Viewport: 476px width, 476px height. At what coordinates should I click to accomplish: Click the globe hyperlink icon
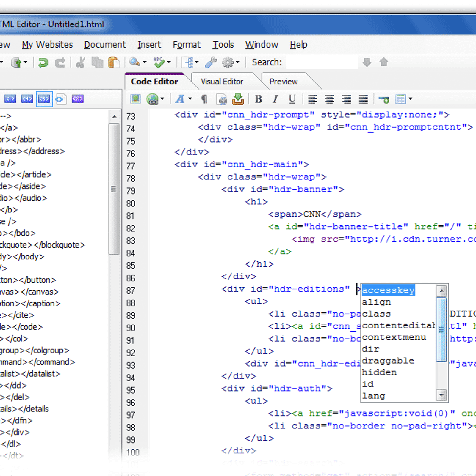point(153,99)
